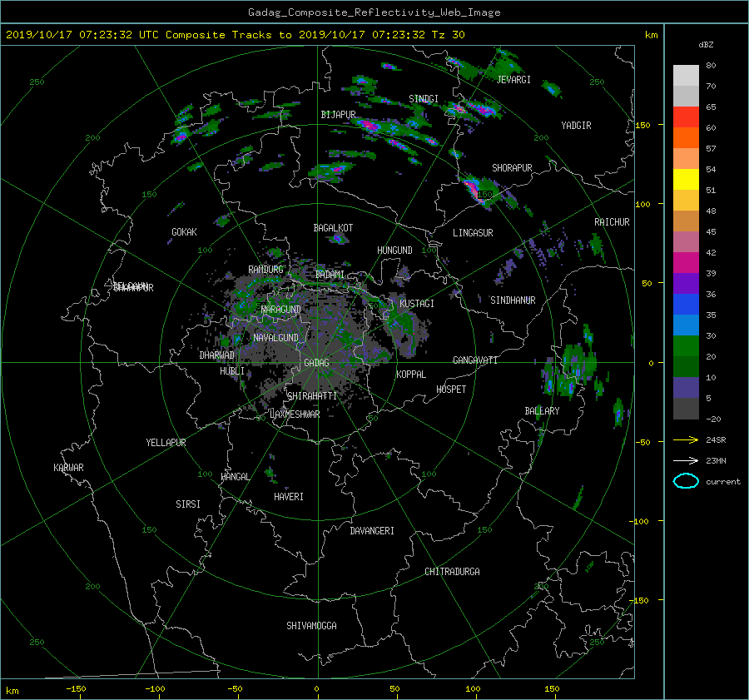Viewport: 749px width, 700px height.
Task: Pick the light gray 70-80 dBZ swatch
Action: pos(686,76)
